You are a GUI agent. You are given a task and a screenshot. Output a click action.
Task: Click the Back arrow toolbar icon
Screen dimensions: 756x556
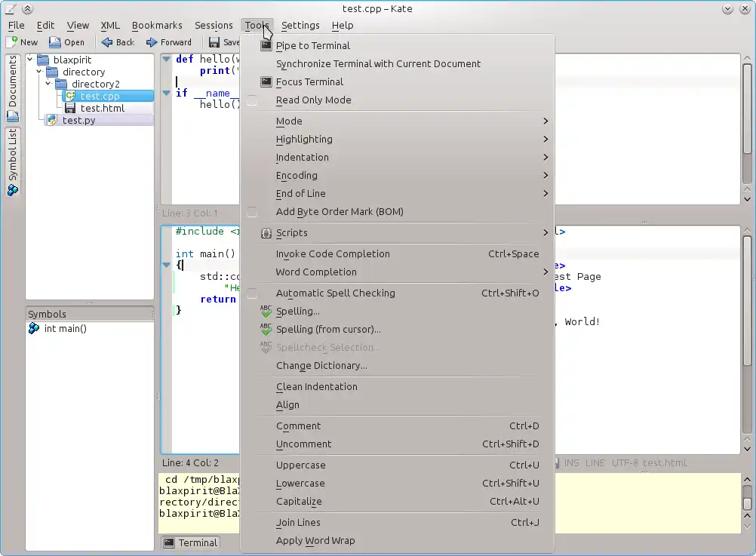pyautogui.click(x=106, y=42)
